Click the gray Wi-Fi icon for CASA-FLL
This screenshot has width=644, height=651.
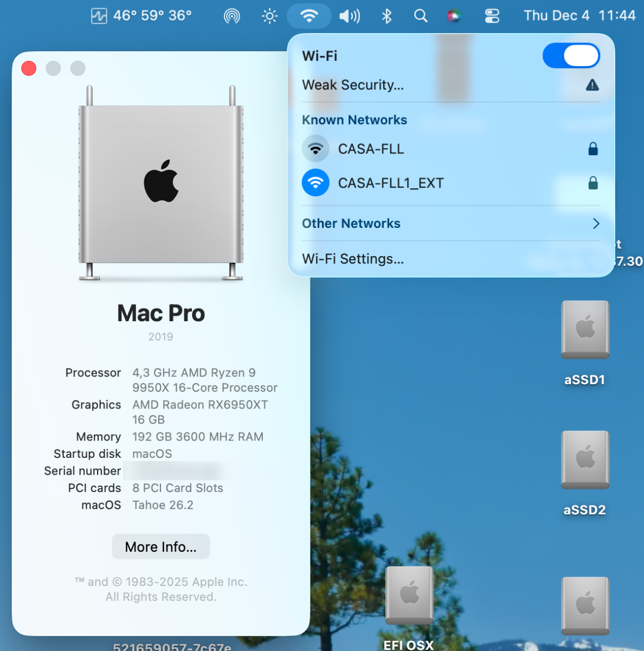pos(315,149)
